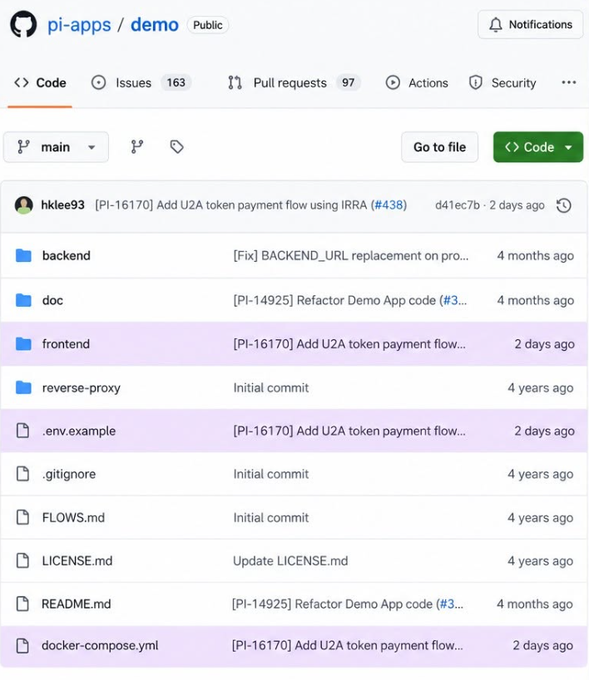The height and width of the screenshot is (680, 589).
Task: Open the pi-apps organization link
Action: [79, 25]
